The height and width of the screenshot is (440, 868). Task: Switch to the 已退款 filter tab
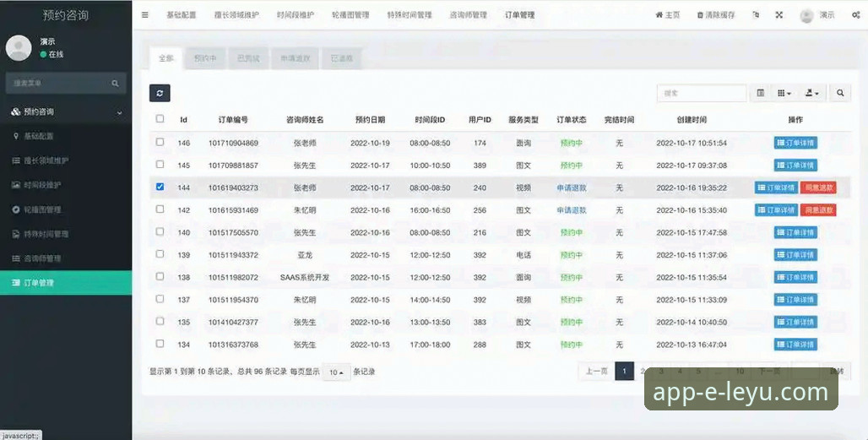[x=342, y=58]
